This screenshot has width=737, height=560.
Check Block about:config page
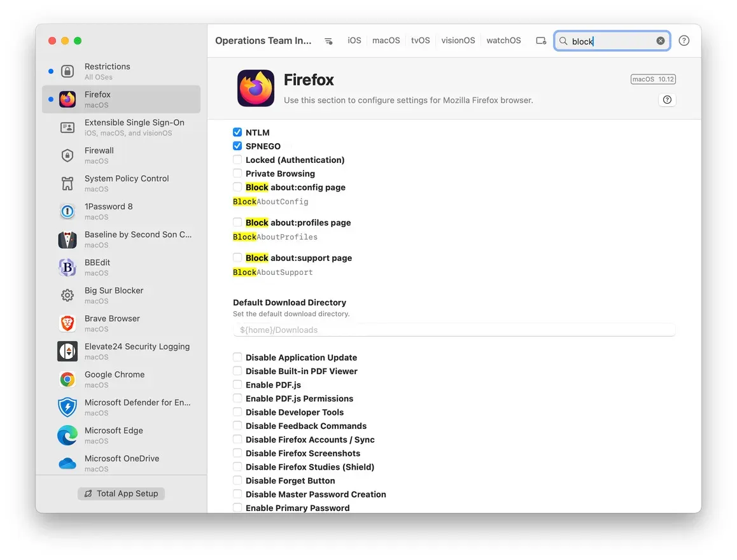click(237, 187)
